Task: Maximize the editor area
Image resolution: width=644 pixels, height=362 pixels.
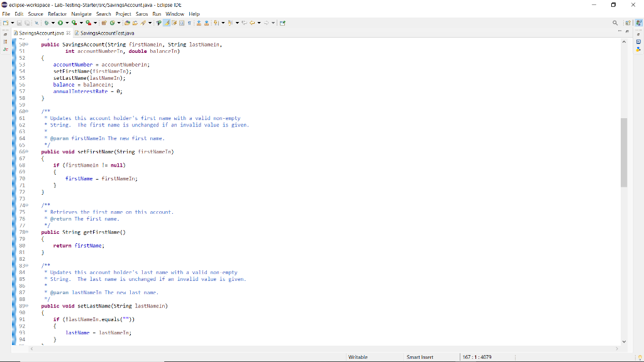Action: [x=627, y=31]
